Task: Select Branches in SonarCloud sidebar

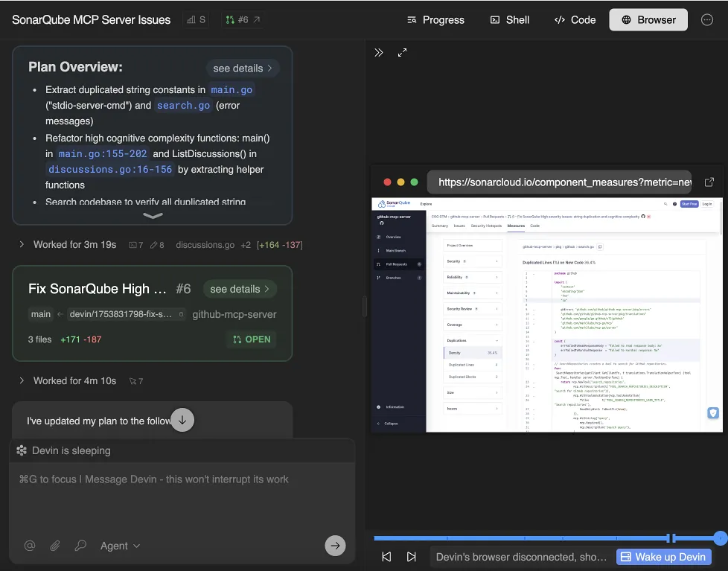Action: pyautogui.click(x=399, y=278)
